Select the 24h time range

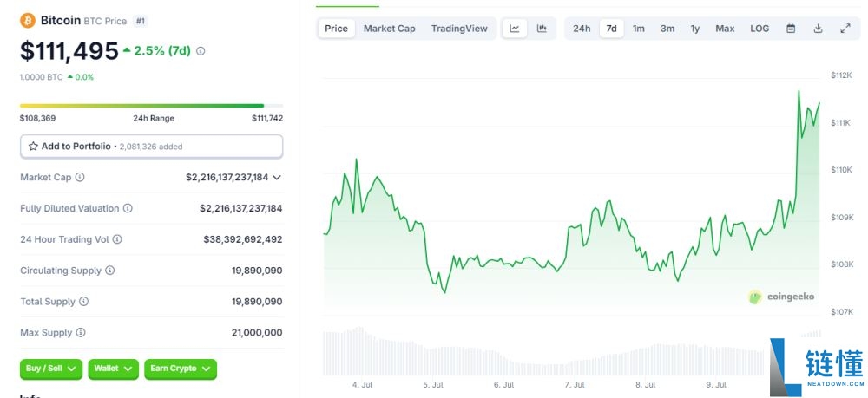[582, 29]
